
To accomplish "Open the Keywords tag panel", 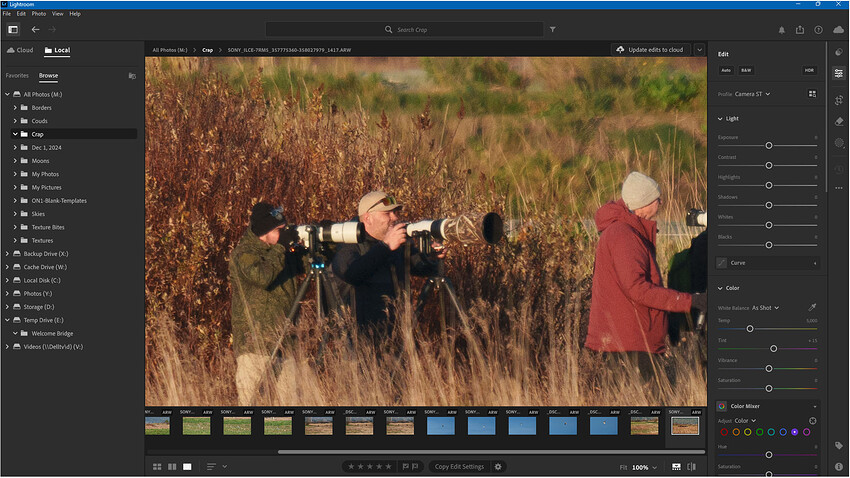I will coord(838,445).
